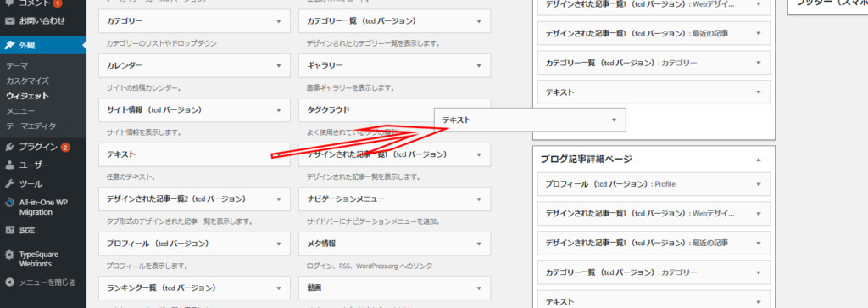Expand the ランキング一覧（tcd バージョン） widget arrow
Screen dimensions: 868x308
click(278, 288)
